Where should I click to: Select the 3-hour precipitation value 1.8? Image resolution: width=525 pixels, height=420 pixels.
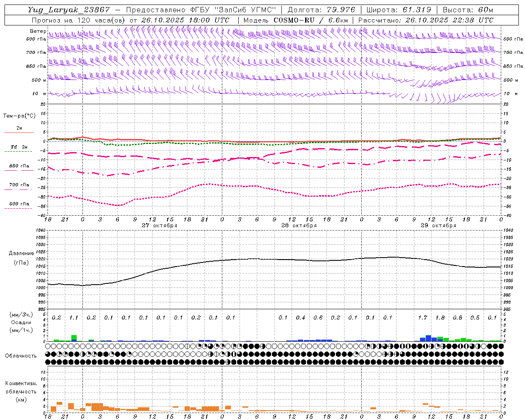tap(440, 317)
